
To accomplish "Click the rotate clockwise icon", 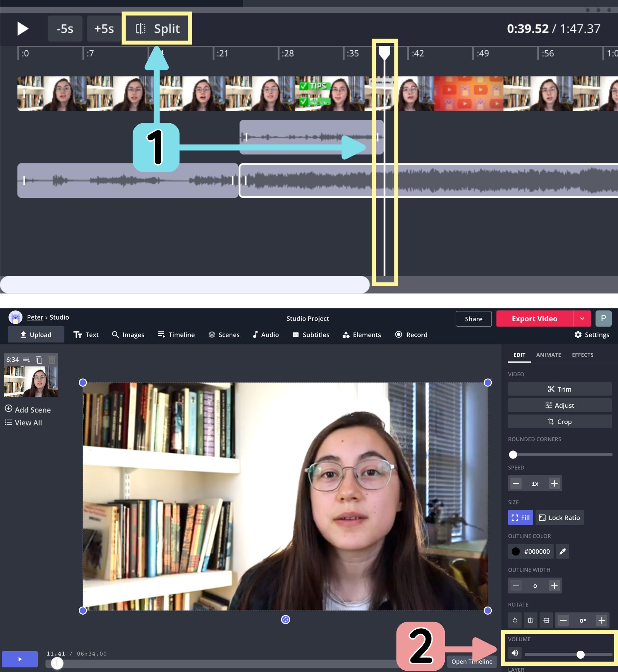I will 515,621.
